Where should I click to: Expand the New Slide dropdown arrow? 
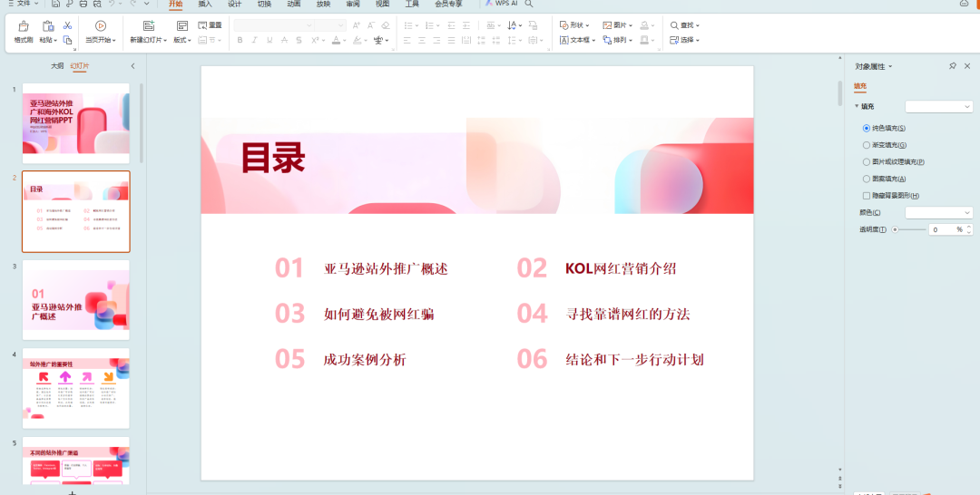[x=165, y=41]
